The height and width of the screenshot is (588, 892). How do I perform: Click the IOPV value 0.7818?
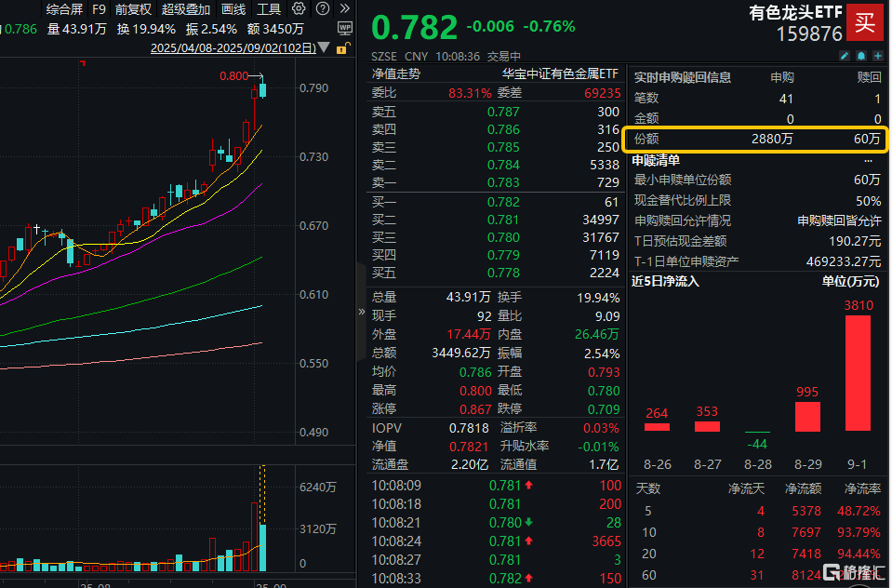469,428
